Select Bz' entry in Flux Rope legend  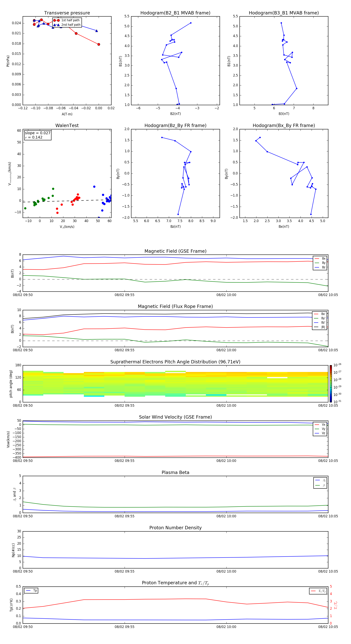[x=320, y=323]
